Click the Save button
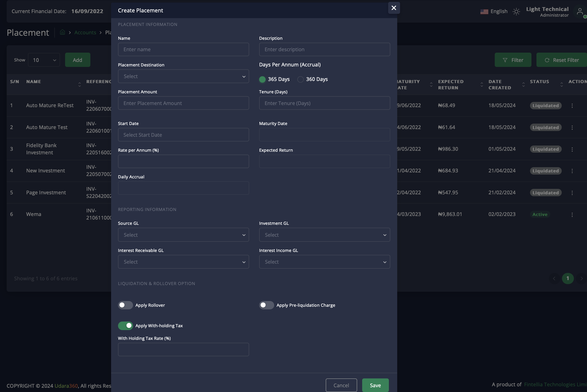 click(x=375, y=385)
